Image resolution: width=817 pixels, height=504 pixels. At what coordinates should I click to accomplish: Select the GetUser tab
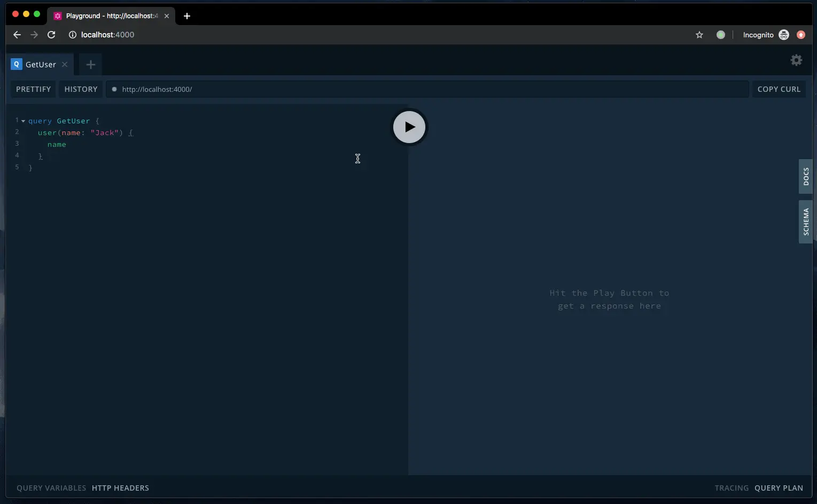(40, 64)
